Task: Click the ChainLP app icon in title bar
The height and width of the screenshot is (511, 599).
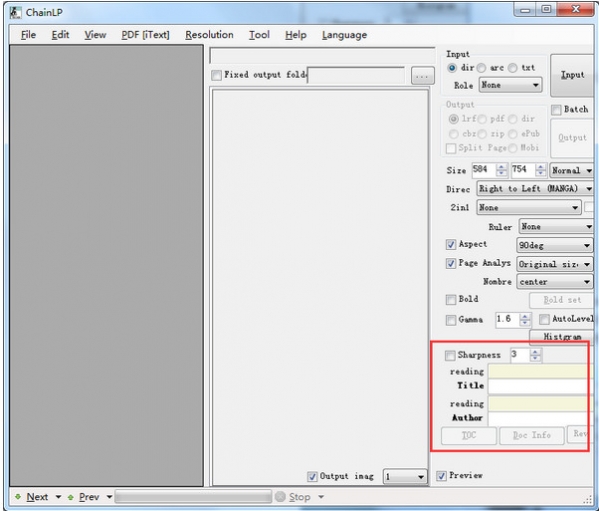Action: click(x=15, y=12)
